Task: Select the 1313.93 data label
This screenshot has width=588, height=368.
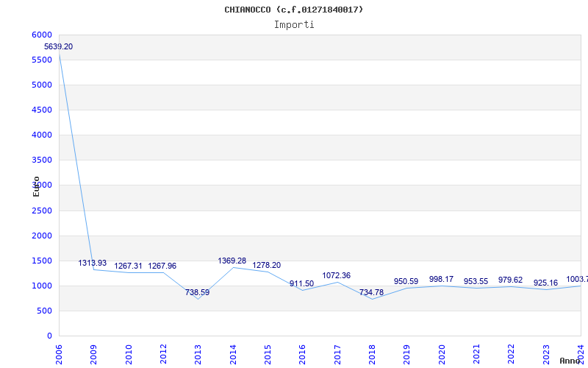Action: pyautogui.click(x=93, y=263)
